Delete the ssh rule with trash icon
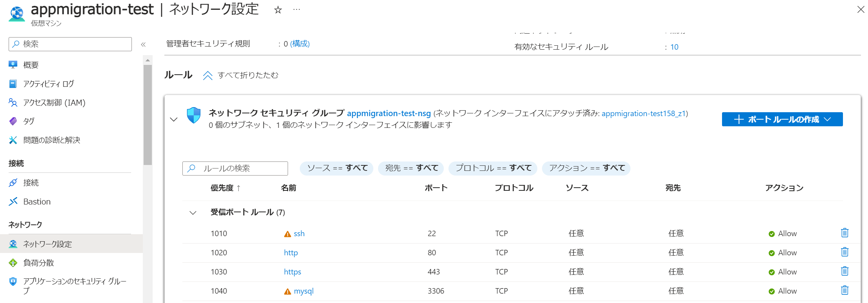Viewport: 868px width, 303px height. (x=845, y=233)
